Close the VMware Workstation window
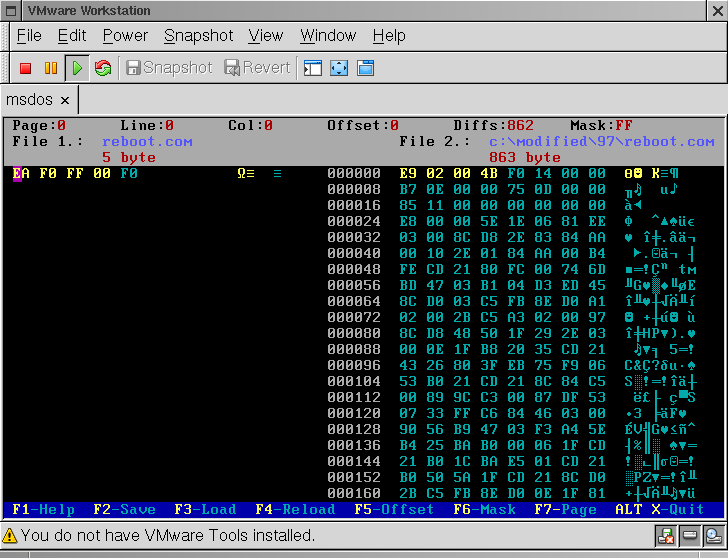Image resolution: width=728 pixels, height=558 pixels. (717, 11)
